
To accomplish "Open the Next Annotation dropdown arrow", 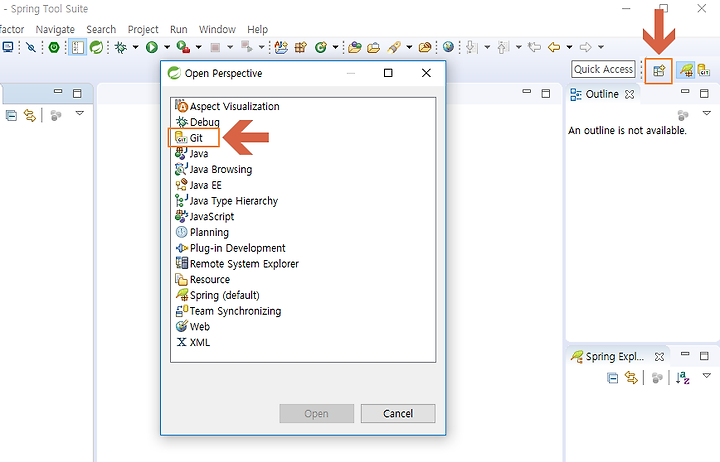I will click(487, 47).
